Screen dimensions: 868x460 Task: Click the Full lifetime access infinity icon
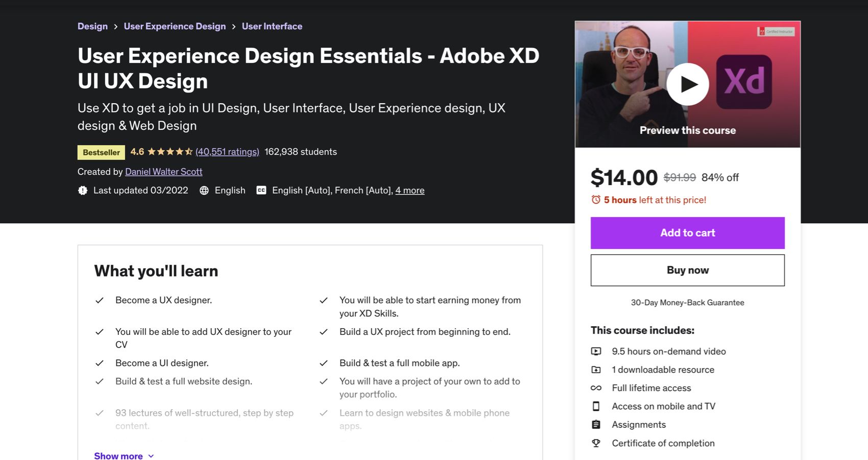596,388
